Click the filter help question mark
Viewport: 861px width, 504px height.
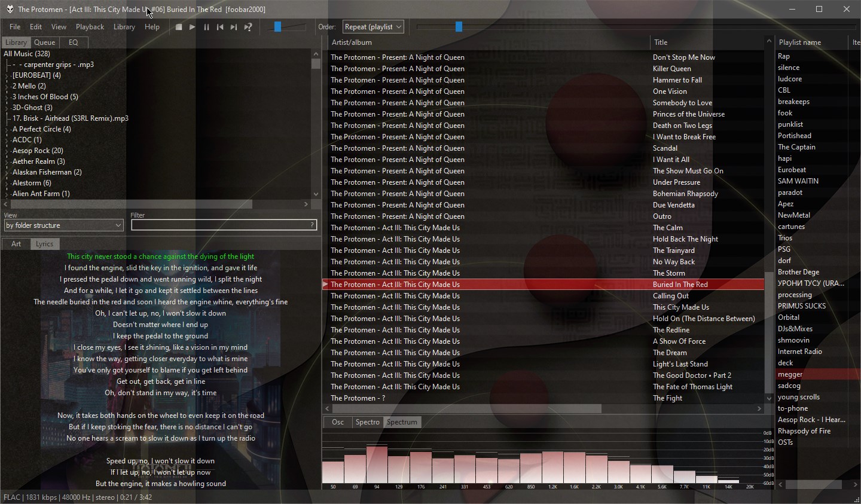point(312,225)
